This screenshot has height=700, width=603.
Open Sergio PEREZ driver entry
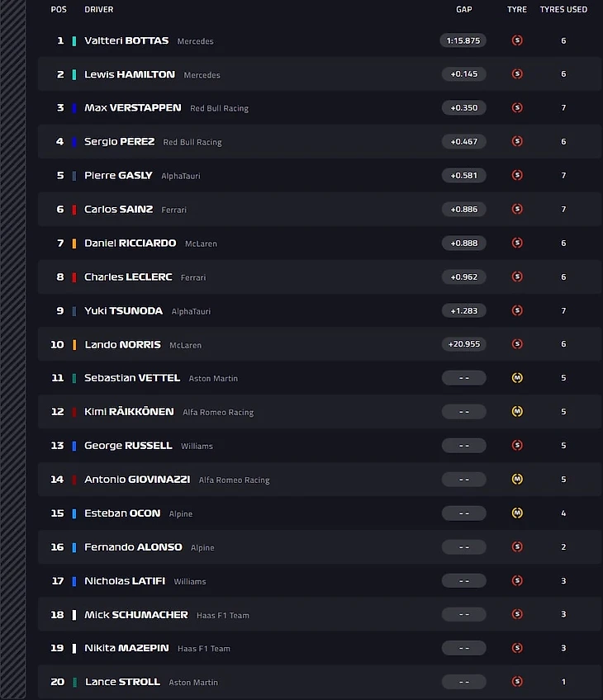click(119, 142)
